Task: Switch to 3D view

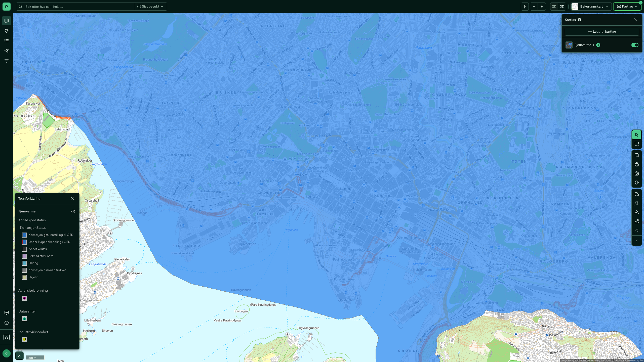Action: (562, 7)
